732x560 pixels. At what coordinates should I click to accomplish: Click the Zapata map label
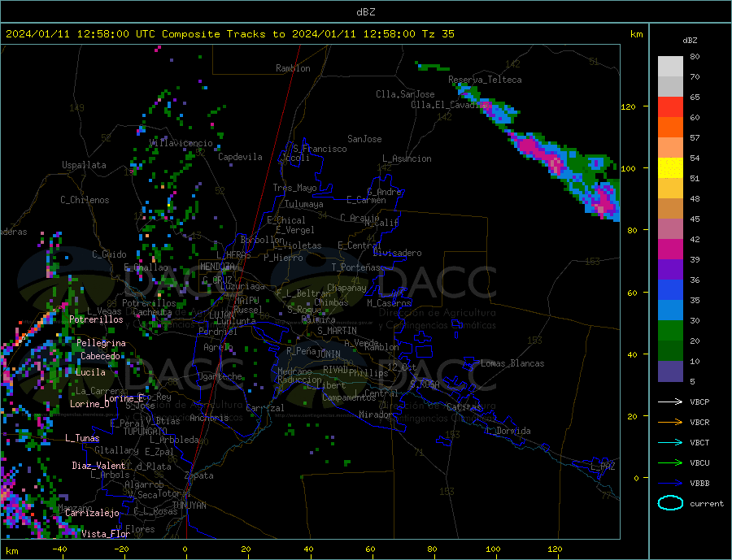pyautogui.click(x=199, y=475)
